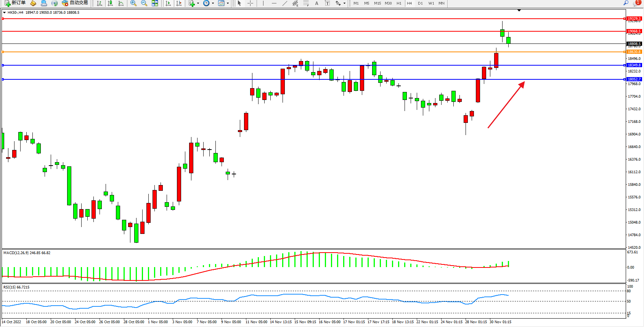The width and height of the screenshot is (644, 327).
Task: Enable chart auto scroll
Action: (x=168, y=3)
